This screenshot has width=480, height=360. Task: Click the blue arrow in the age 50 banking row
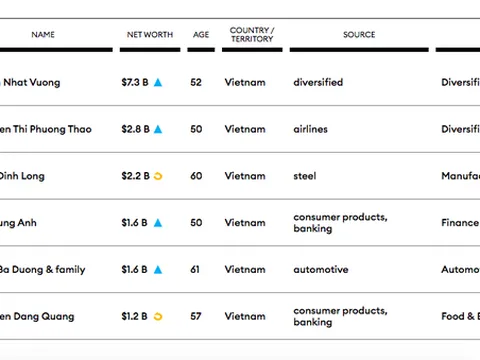point(158,223)
